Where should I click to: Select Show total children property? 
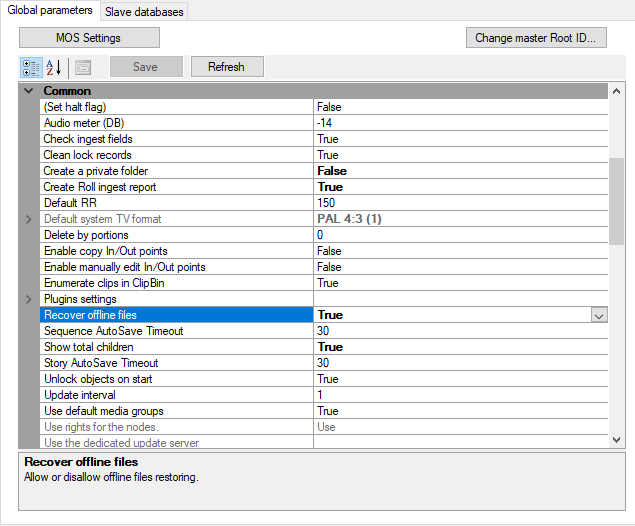[177, 347]
